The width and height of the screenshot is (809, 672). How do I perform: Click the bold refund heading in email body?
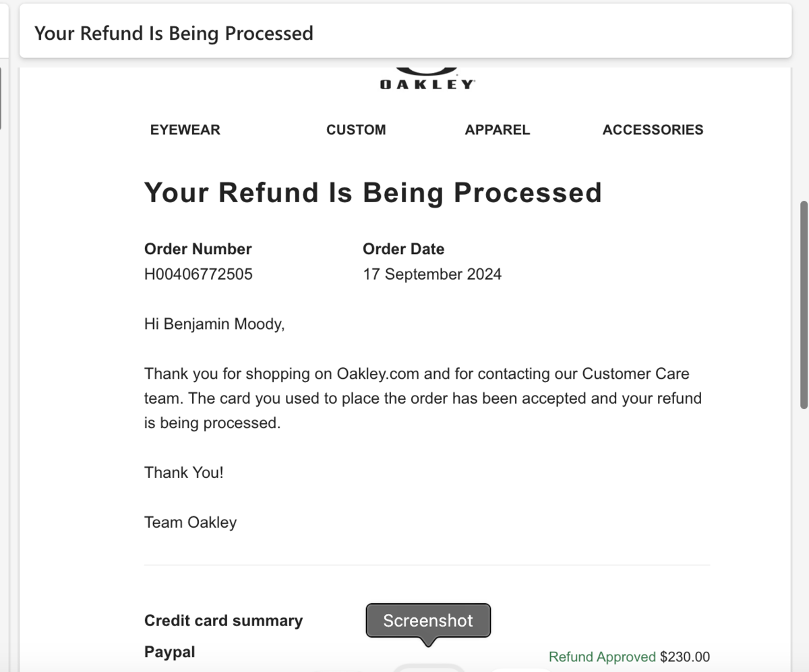click(x=373, y=192)
